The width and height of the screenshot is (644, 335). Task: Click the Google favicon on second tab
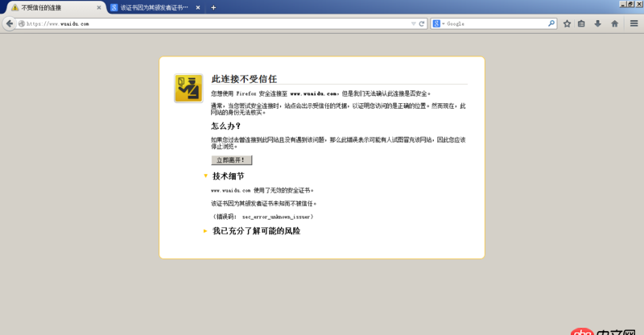(114, 7)
